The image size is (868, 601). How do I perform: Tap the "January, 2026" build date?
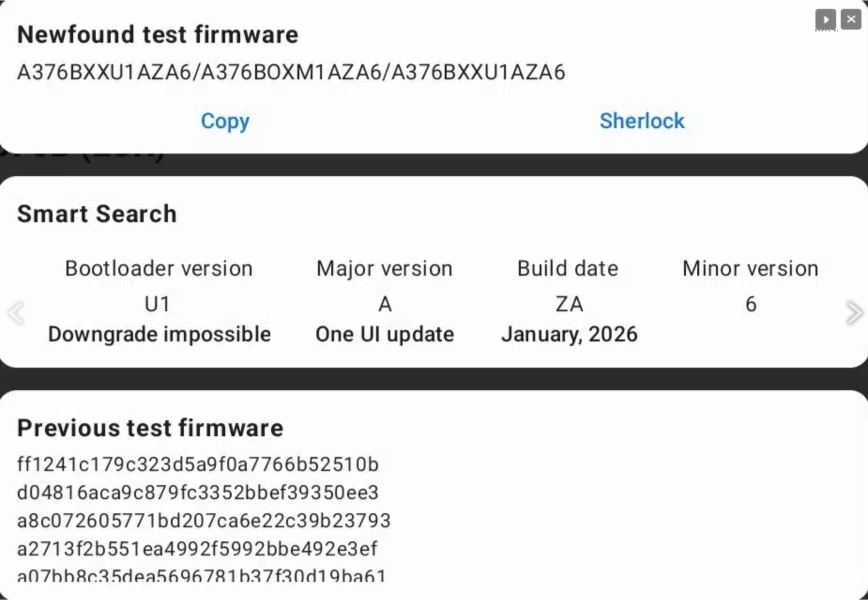coord(569,334)
